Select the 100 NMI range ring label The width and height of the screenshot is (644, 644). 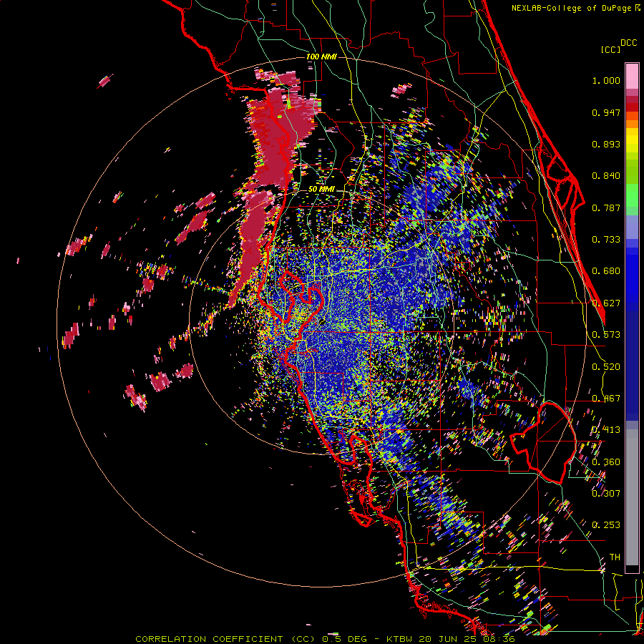click(x=321, y=57)
